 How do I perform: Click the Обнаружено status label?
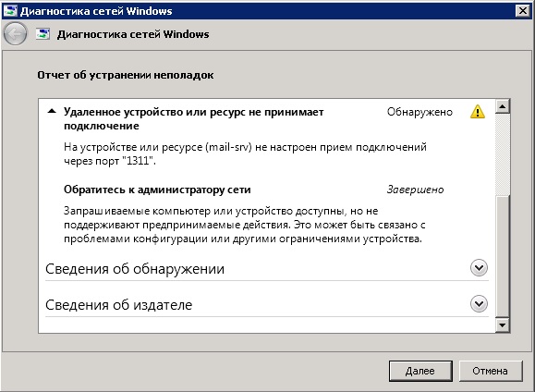pyautogui.click(x=419, y=112)
